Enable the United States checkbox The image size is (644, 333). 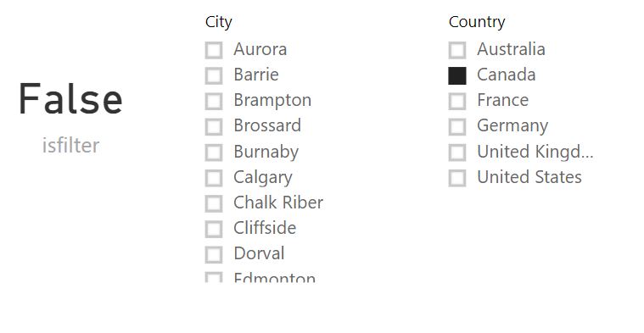tap(457, 178)
